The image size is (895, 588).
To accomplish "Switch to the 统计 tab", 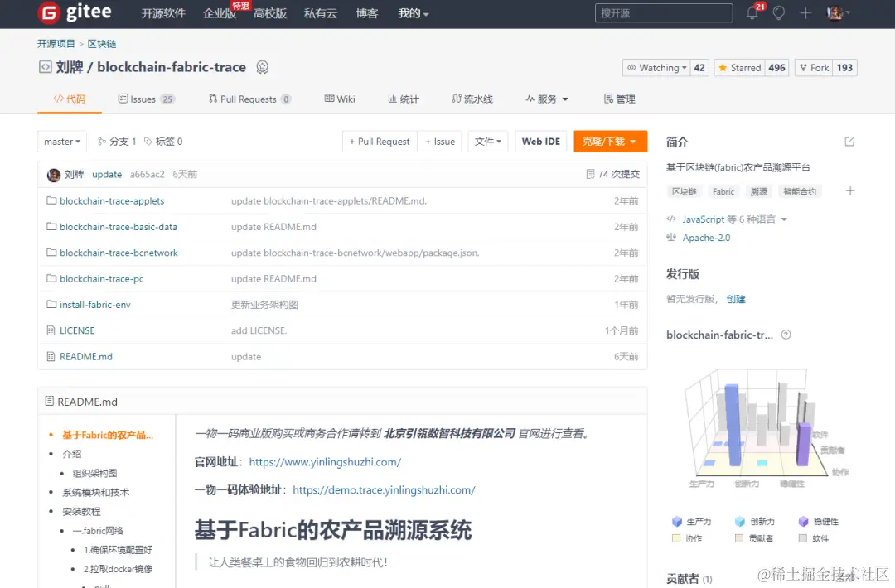I will tap(404, 99).
